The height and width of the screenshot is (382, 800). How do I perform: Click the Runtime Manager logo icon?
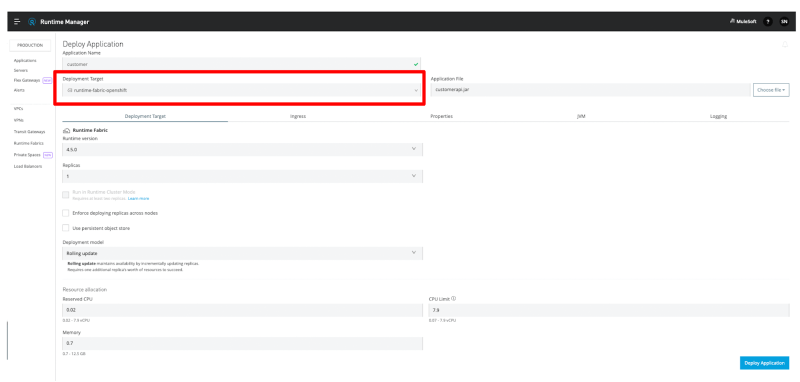click(x=32, y=22)
